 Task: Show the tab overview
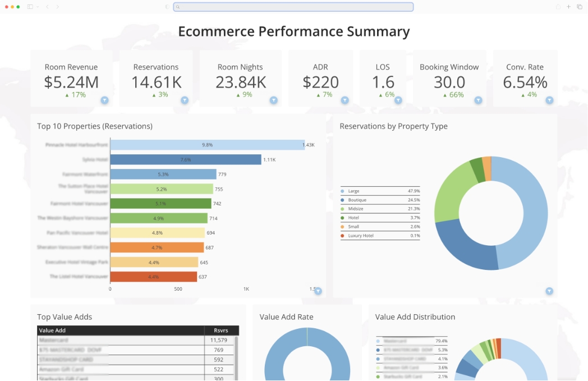point(580,7)
